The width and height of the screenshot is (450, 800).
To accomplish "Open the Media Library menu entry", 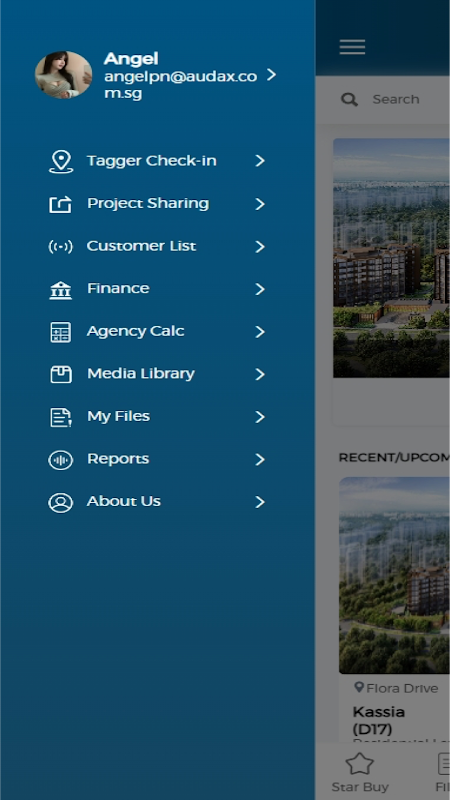I will pos(157,374).
